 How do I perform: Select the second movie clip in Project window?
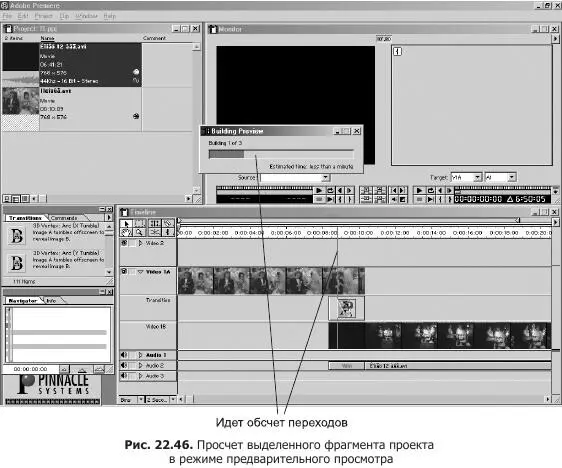point(72,109)
